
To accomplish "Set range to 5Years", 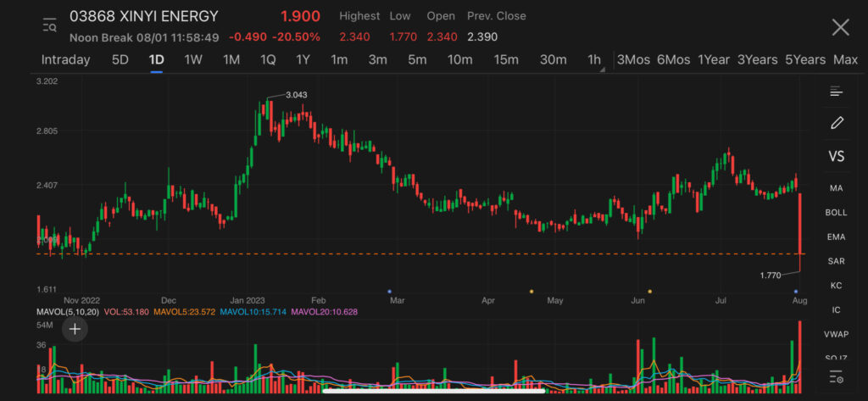I will click(805, 60).
